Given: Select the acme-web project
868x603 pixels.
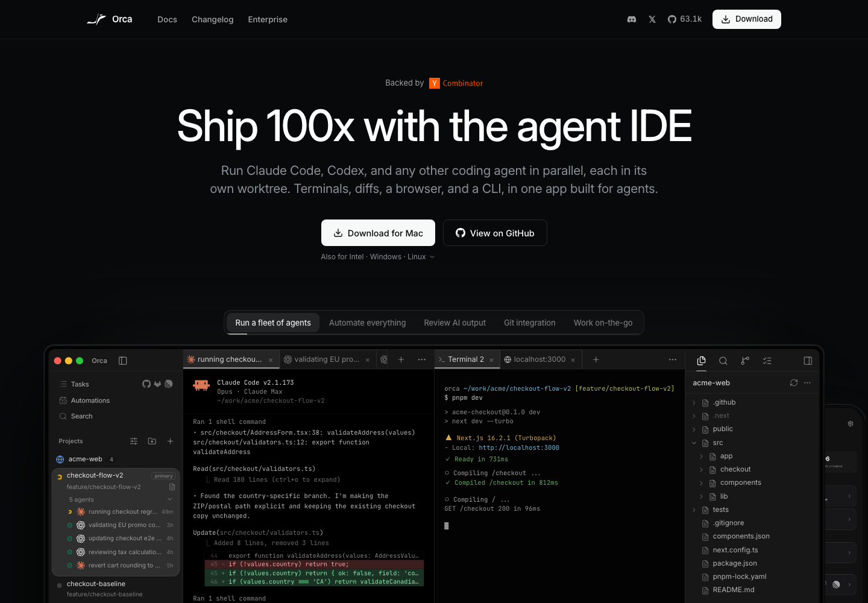Looking at the screenshot, I should [x=85, y=459].
